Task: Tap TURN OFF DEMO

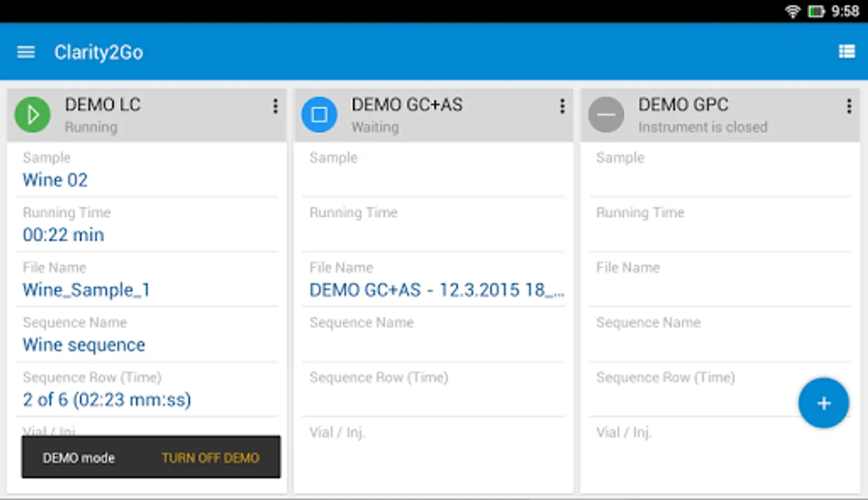Action: tap(210, 458)
